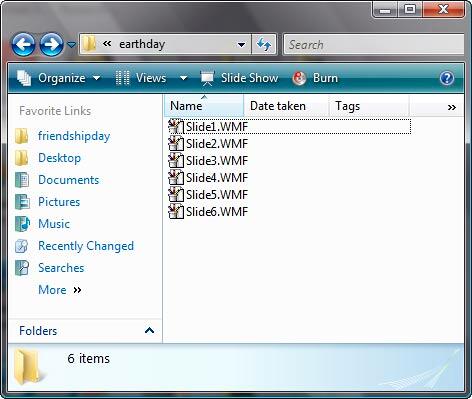Show more columns with the chevron
The height and width of the screenshot is (399, 472).
click(452, 107)
